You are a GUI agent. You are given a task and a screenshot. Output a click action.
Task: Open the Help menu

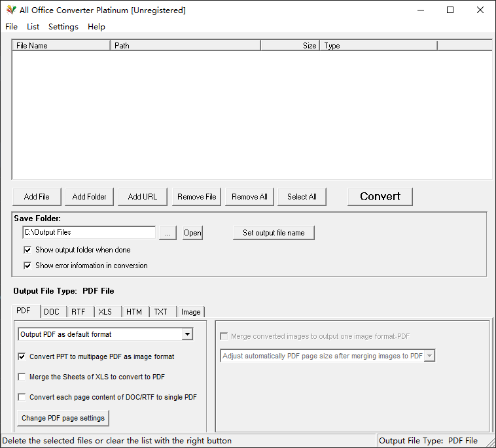coord(96,27)
